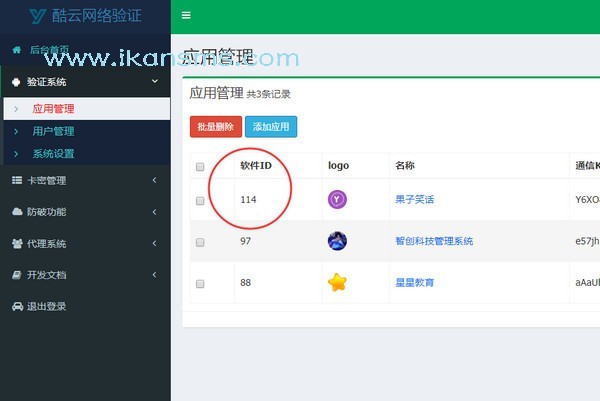Image resolution: width=600 pixels, height=401 pixels.
Task: Collapse the 验证系统 menu chevron
Action: point(155,81)
